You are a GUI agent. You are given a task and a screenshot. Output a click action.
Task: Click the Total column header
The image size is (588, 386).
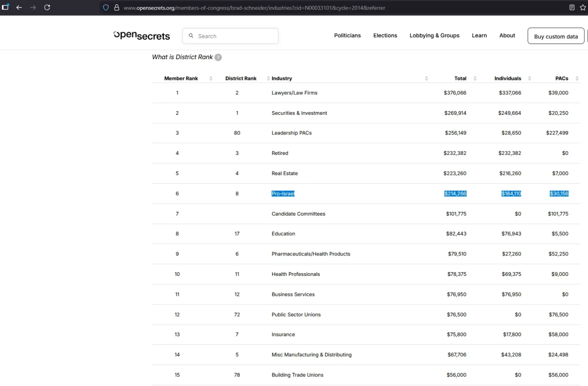tap(460, 78)
